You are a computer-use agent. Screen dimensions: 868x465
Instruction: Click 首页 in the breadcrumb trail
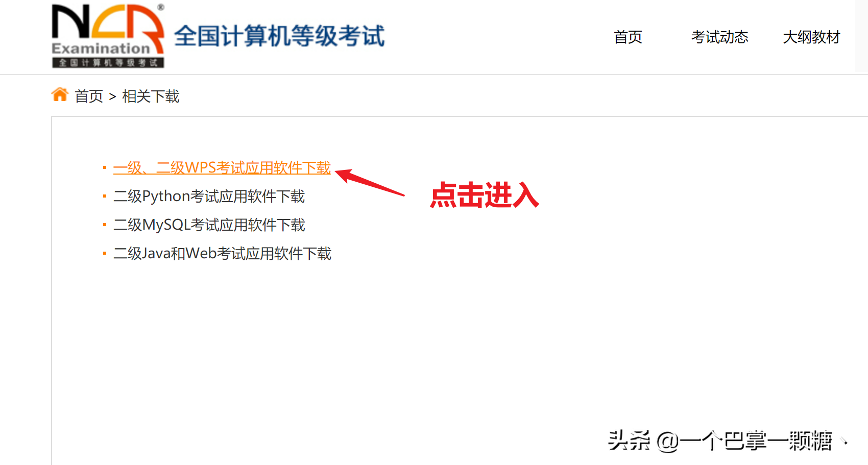(89, 96)
